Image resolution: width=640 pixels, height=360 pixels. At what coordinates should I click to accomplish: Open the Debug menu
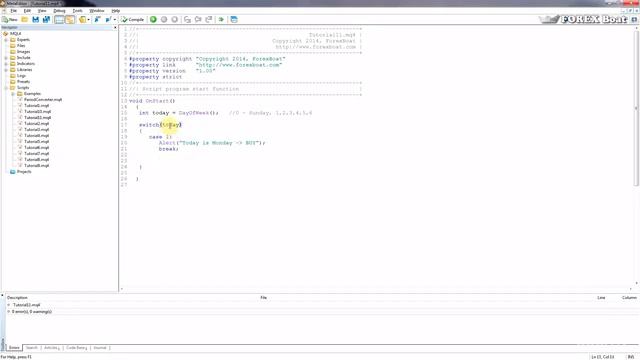coord(59,11)
